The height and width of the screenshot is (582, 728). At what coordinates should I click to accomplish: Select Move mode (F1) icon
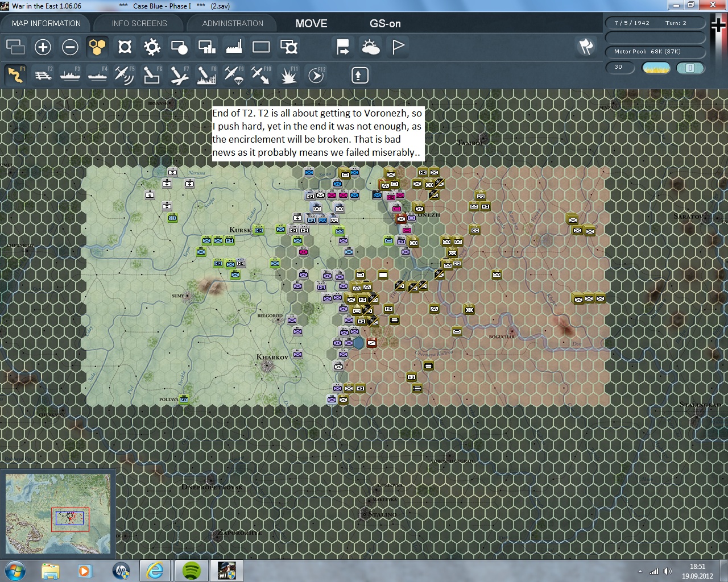[x=15, y=75]
